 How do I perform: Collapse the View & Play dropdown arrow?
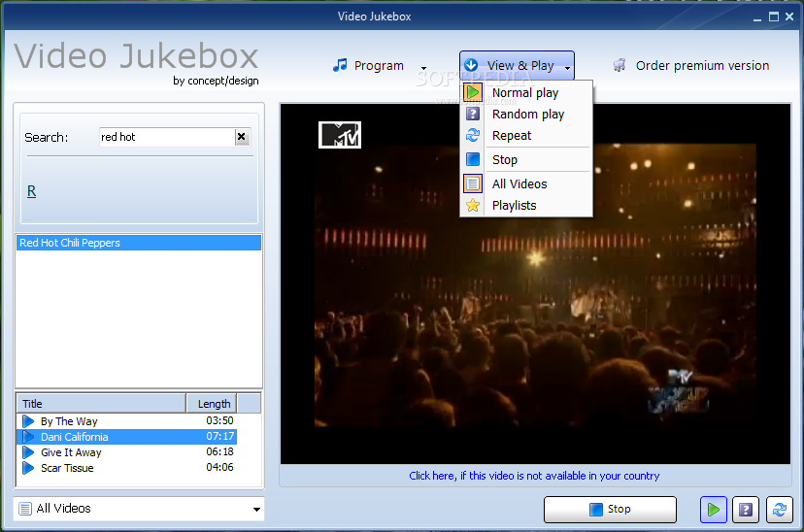(x=567, y=68)
